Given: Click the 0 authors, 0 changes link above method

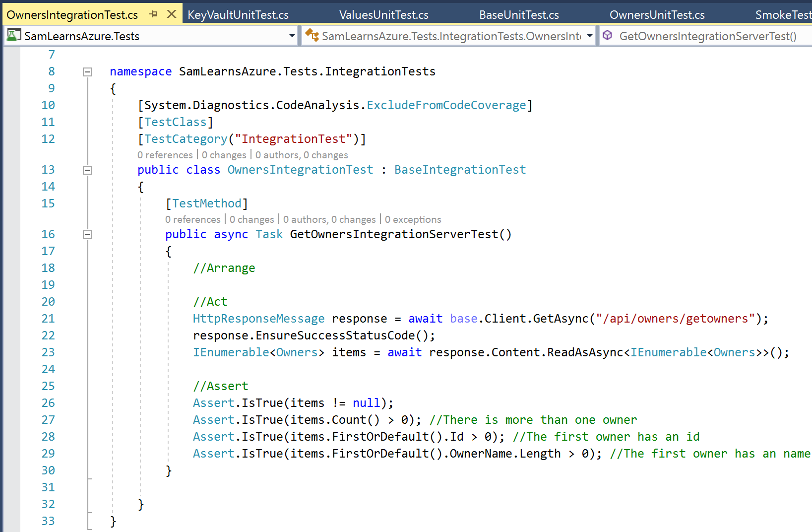Looking at the screenshot, I should pyautogui.click(x=329, y=220).
